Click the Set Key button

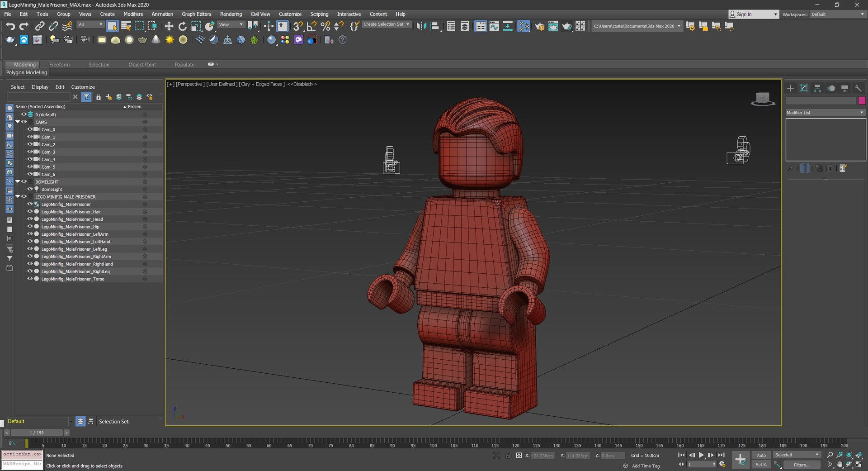tap(761, 465)
